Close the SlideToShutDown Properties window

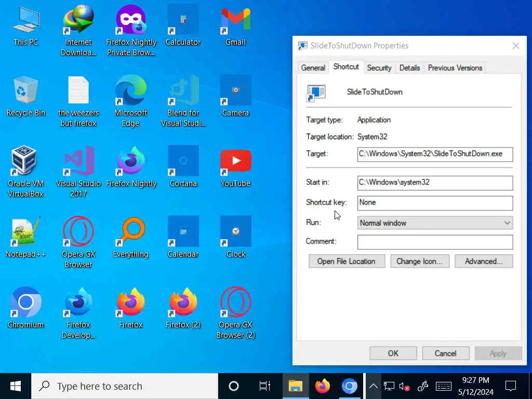click(516, 46)
